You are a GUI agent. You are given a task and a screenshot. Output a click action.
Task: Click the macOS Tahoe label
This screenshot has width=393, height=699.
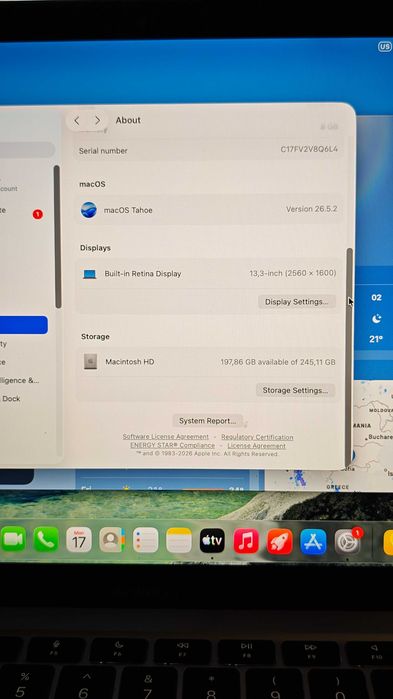point(128,210)
